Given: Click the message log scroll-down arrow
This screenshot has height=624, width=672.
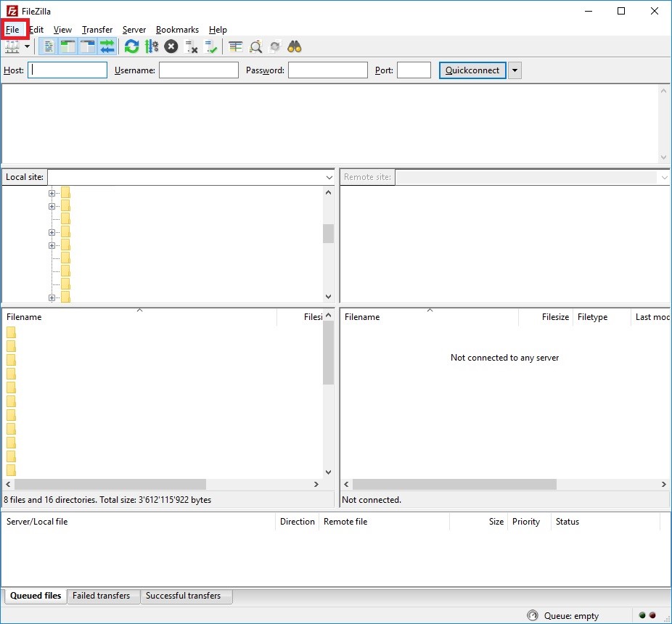Looking at the screenshot, I should (x=663, y=157).
